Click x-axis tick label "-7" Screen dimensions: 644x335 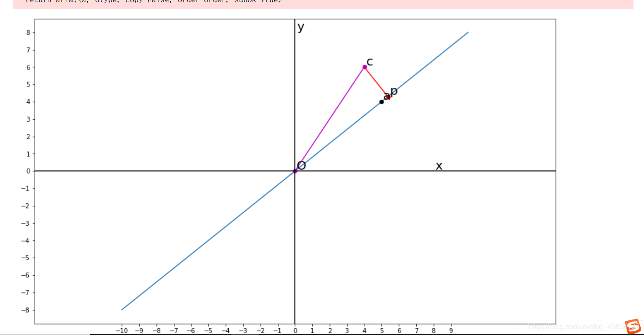[173, 330]
